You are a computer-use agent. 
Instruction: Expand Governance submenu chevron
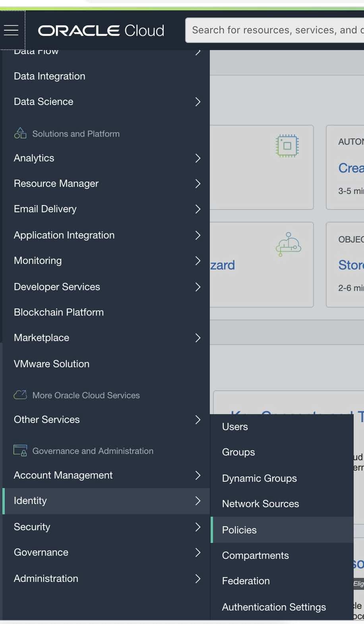pos(198,552)
